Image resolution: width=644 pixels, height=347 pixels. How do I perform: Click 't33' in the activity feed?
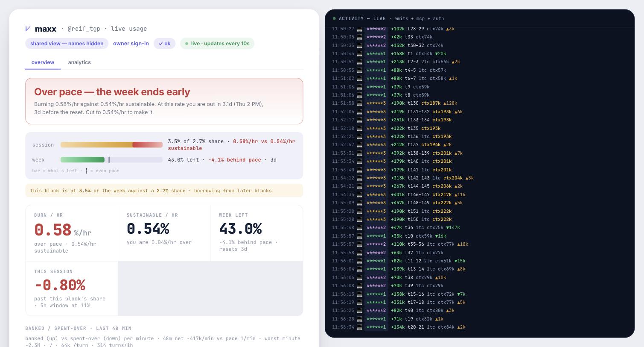click(409, 37)
